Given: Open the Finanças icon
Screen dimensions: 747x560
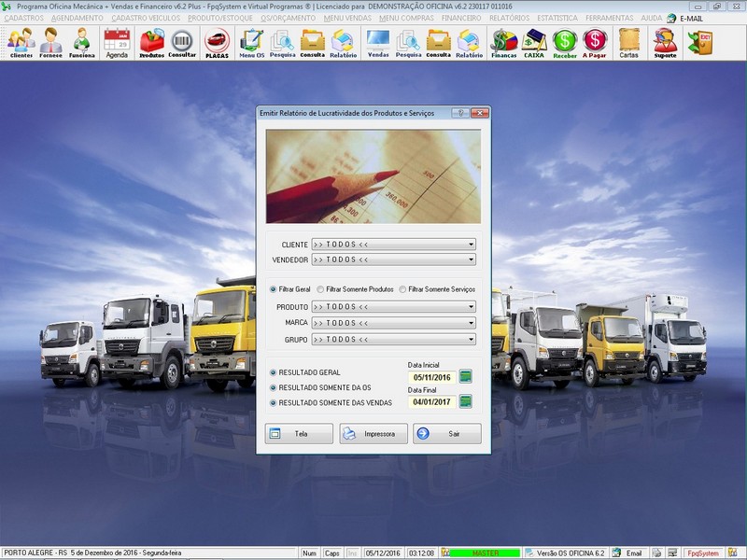Looking at the screenshot, I should (x=504, y=43).
